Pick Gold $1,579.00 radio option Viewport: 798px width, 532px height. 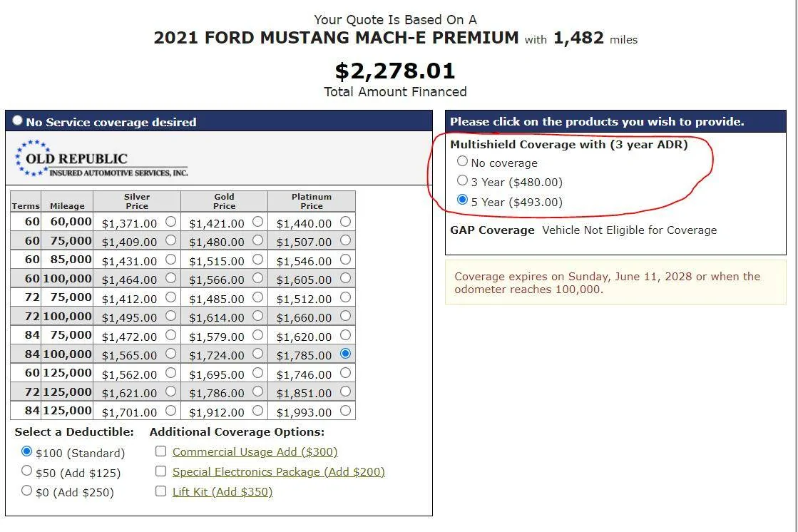tap(258, 334)
